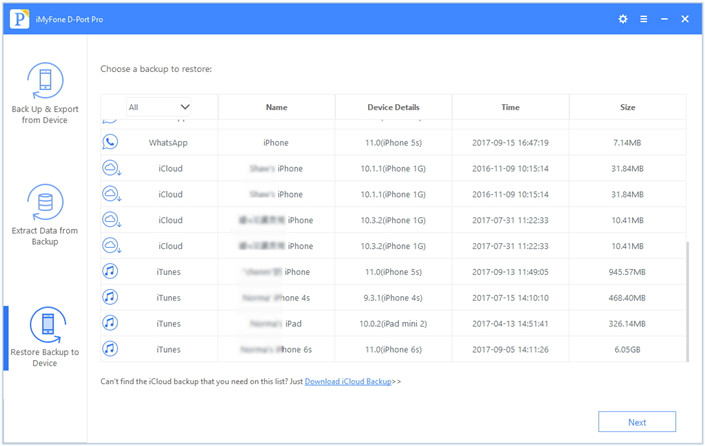Select Back Up & Export from Device

45,94
